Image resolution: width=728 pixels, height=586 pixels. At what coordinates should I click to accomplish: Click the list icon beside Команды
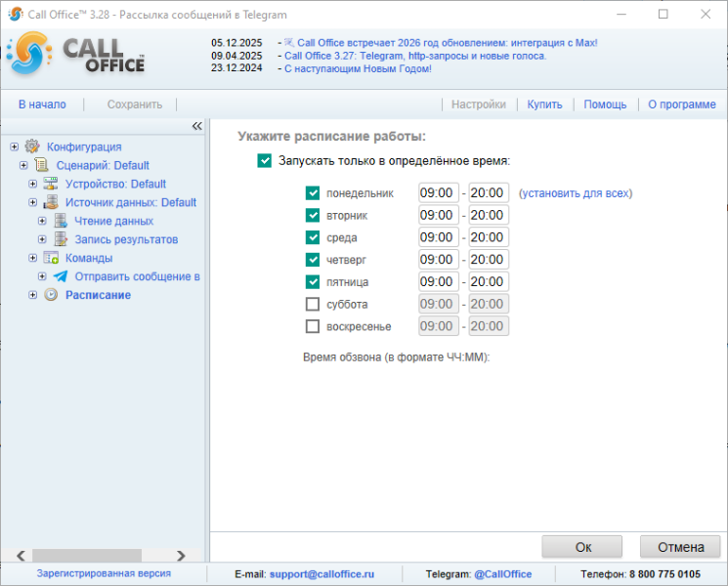coord(51,258)
